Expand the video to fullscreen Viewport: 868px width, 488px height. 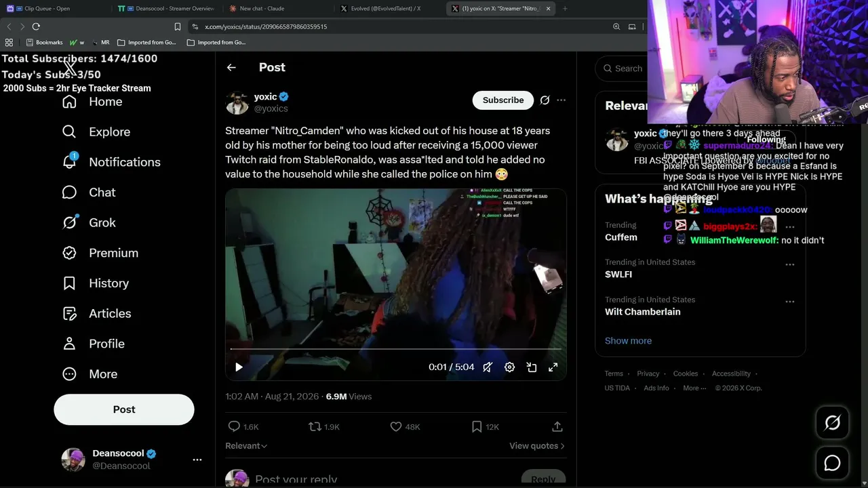click(x=553, y=367)
